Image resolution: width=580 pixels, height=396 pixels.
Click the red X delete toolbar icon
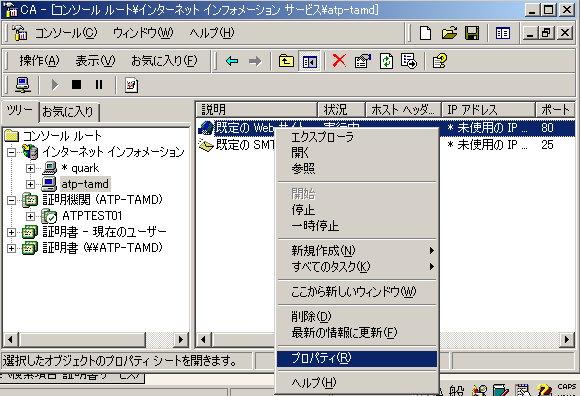coord(339,61)
